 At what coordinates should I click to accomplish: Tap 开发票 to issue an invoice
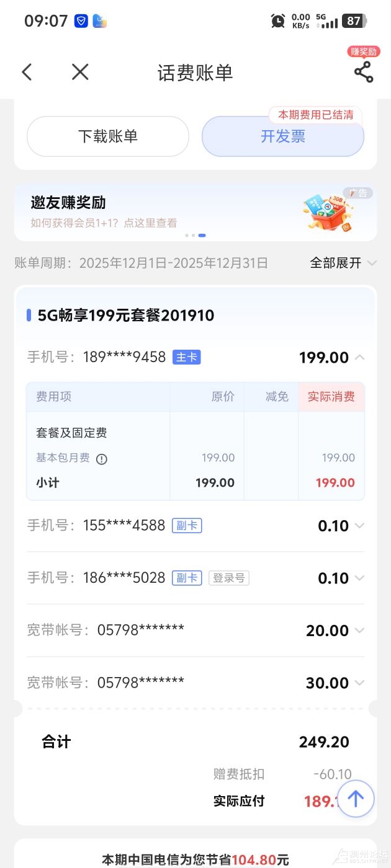tap(283, 136)
